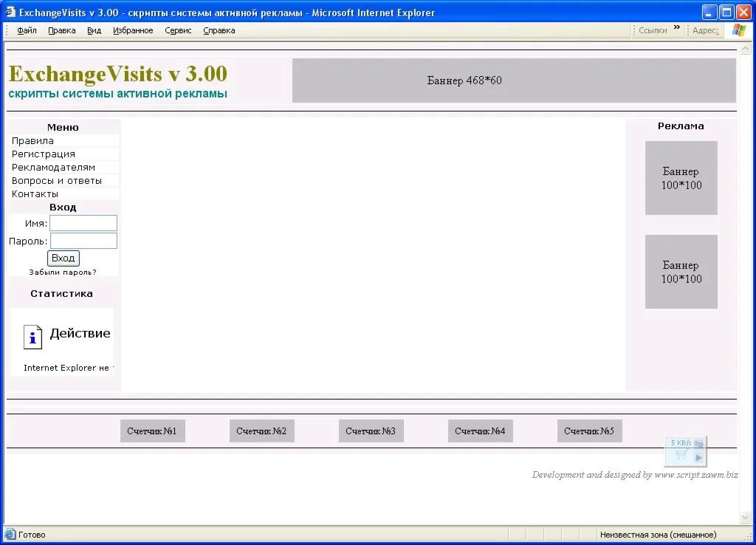Viewport: 756px width, 545px height.
Task: Open the Файл menu
Action: pos(27,30)
